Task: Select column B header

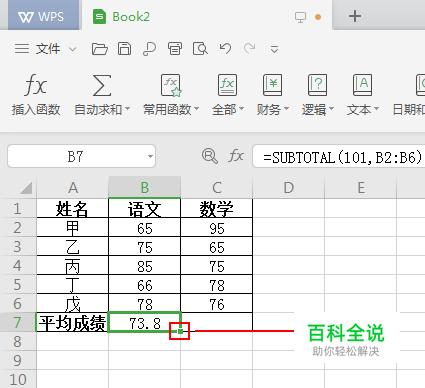Action: (x=145, y=188)
